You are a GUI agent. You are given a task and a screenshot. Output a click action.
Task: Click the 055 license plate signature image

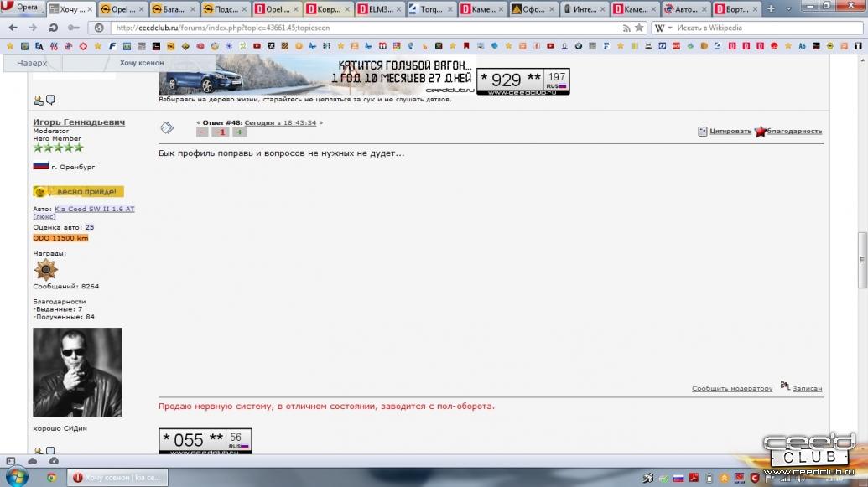point(205,441)
